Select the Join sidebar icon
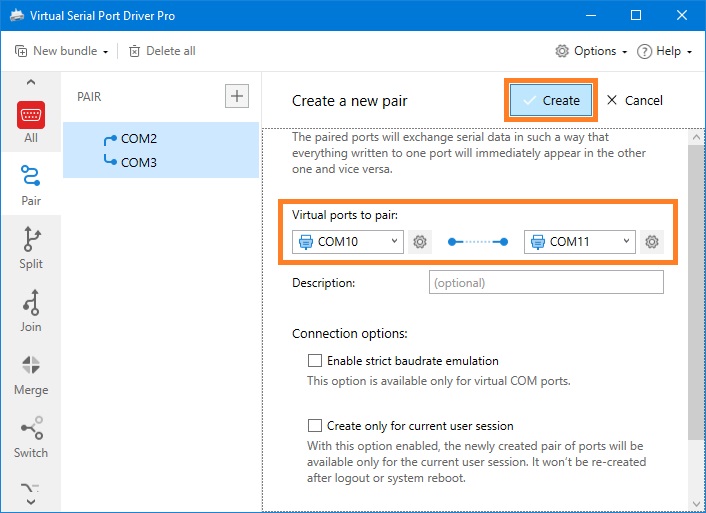This screenshot has width=706, height=513. click(x=31, y=311)
